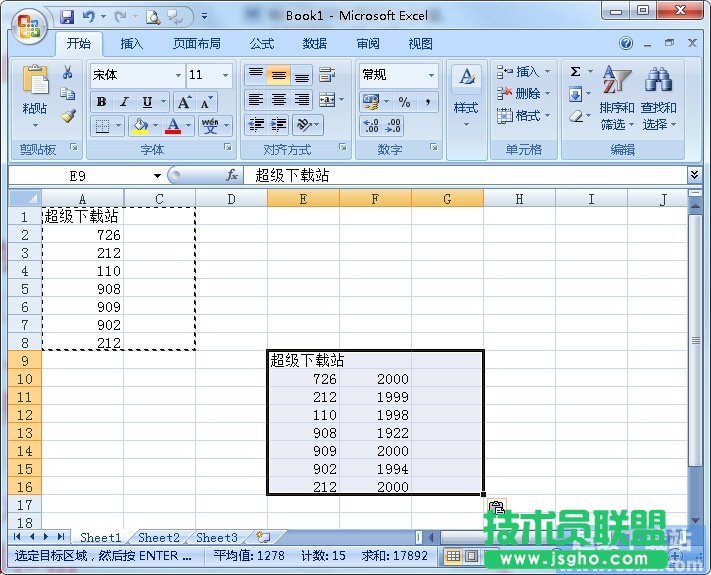Click the Cut scissors icon
This screenshot has height=575, width=711.
point(68,73)
